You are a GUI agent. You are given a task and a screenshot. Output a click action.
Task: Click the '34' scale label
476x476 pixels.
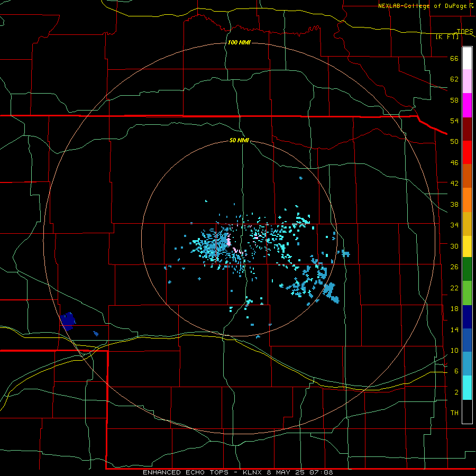454,225
